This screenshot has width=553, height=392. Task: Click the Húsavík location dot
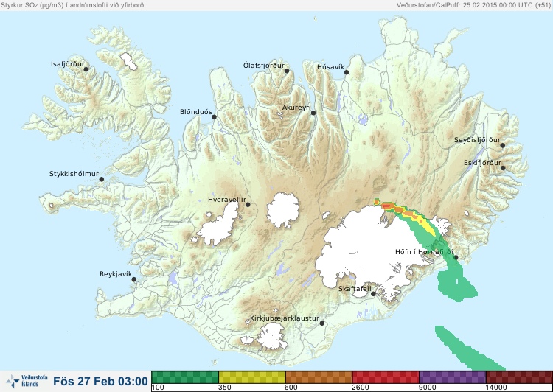pyautogui.click(x=347, y=72)
